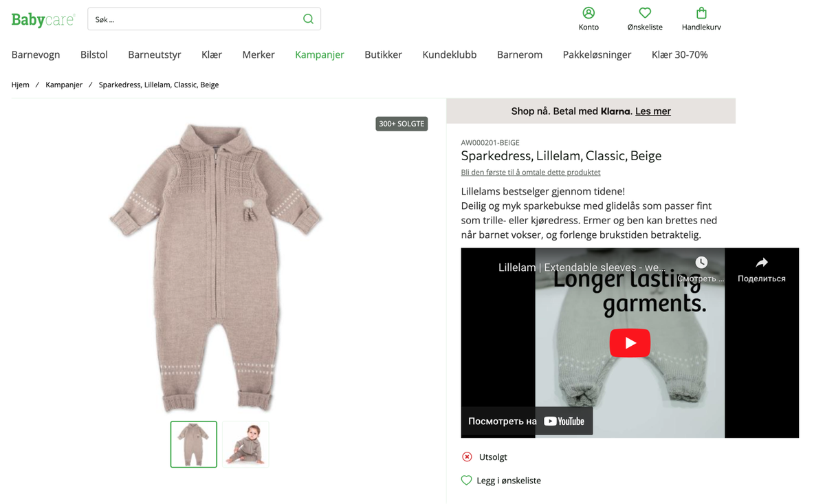This screenshot has width=825, height=504.
Task: Open the Pakkeløsninger menu
Action: click(x=597, y=54)
